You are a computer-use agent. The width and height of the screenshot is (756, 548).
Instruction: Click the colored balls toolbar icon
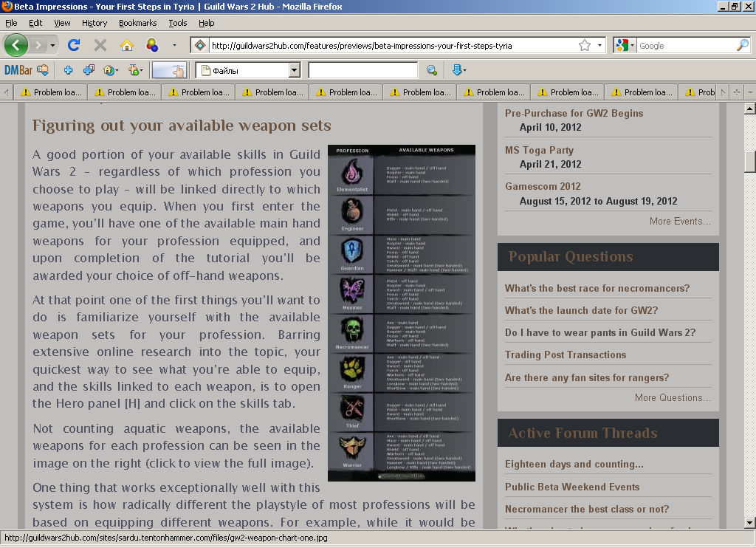(152, 45)
